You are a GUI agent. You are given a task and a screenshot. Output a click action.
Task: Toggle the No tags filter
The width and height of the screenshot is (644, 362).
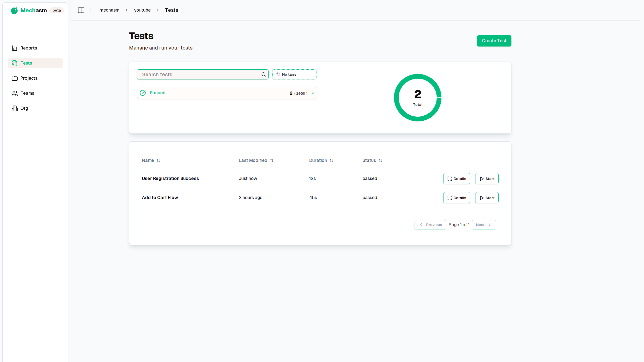(294, 74)
